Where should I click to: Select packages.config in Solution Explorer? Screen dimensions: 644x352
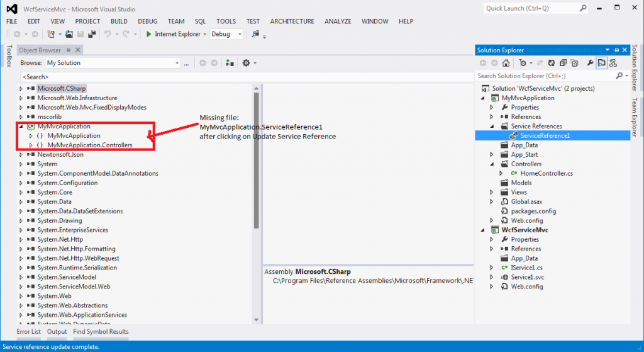[x=533, y=212]
